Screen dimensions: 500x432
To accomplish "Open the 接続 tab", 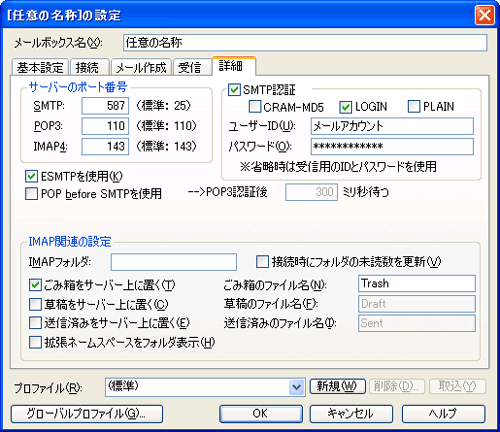I will click(x=89, y=67).
